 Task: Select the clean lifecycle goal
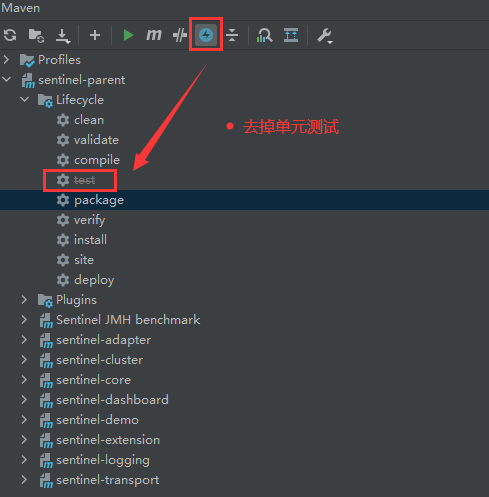pyautogui.click(x=89, y=120)
